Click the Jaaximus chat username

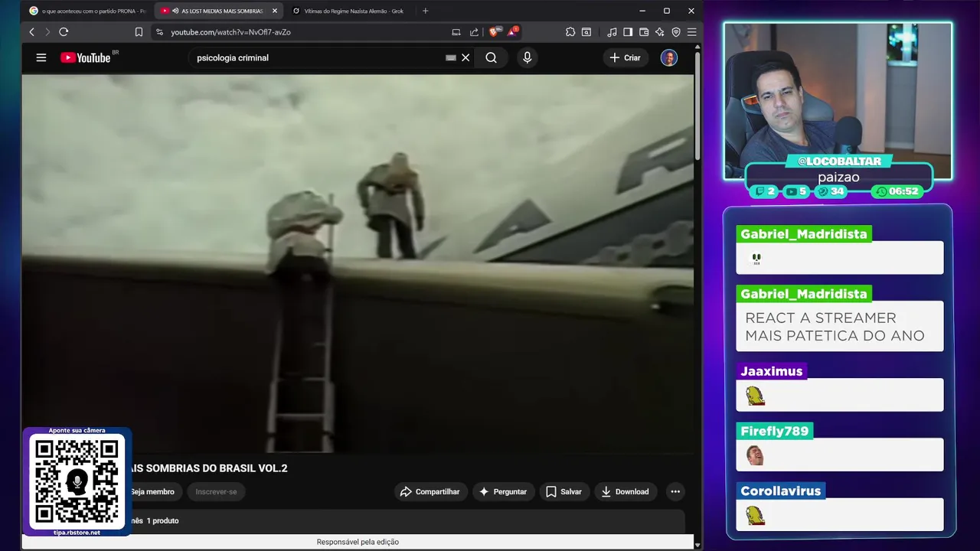(x=771, y=371)
